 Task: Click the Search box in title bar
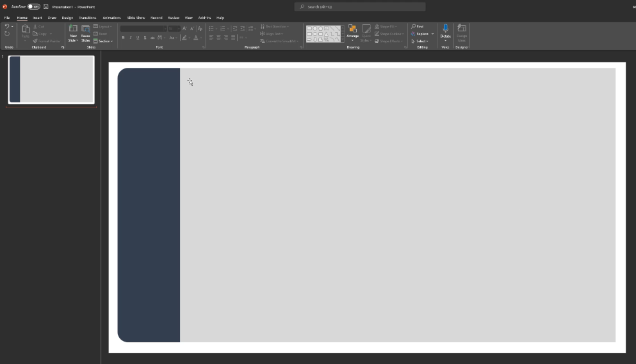pos(360,6)
